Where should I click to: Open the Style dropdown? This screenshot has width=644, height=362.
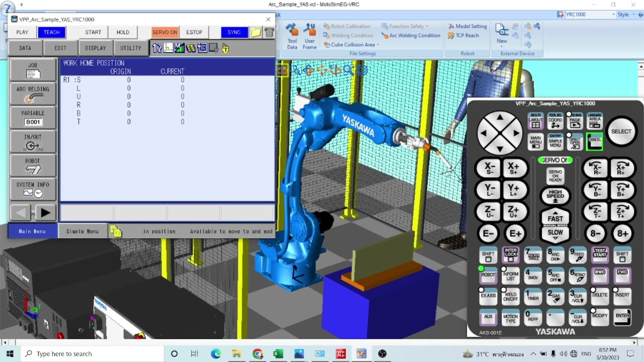(626, 15)
